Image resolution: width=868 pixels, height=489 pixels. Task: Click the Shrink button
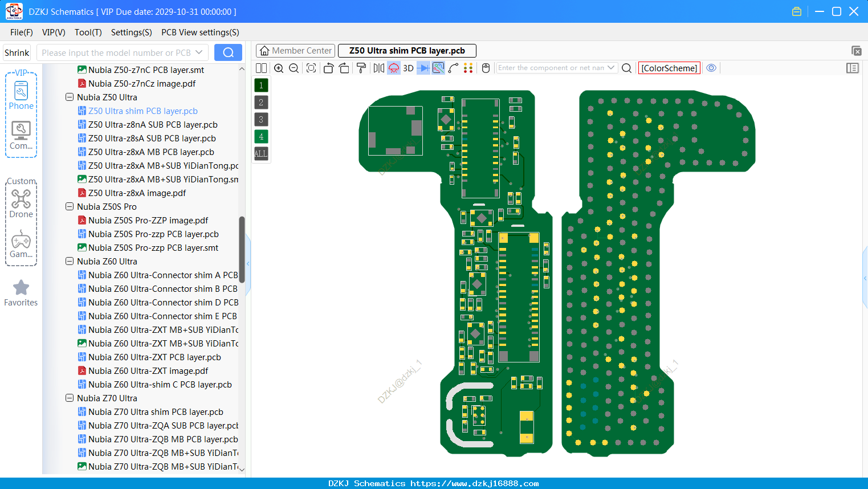tap(17, 53)
